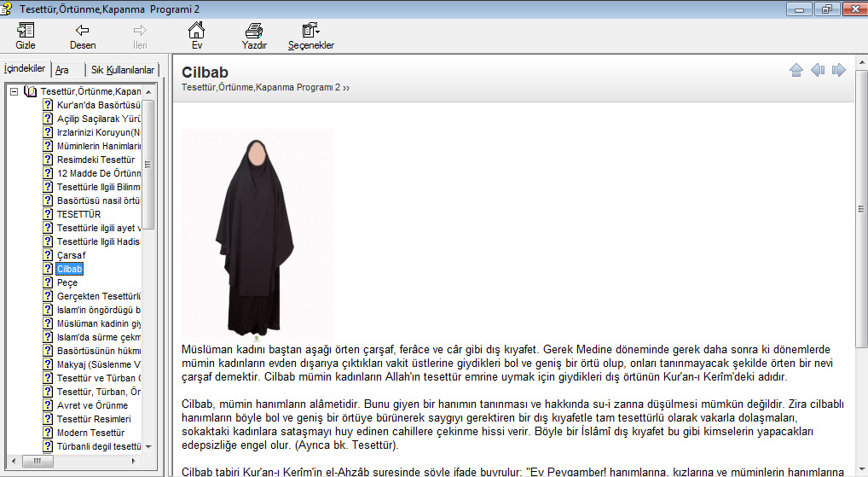868x477 pixels.
Task: Switch to the Ara tab
Action: (x=62, y=69)
